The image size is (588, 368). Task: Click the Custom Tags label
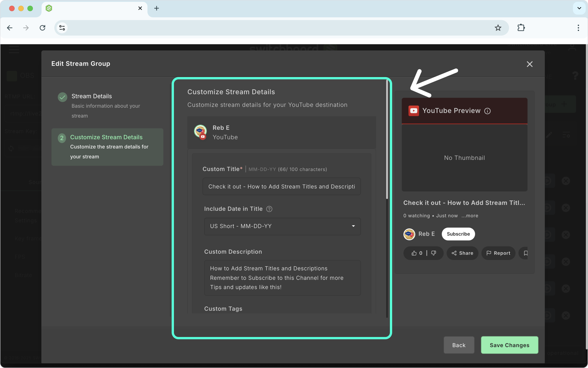point(223,309)
